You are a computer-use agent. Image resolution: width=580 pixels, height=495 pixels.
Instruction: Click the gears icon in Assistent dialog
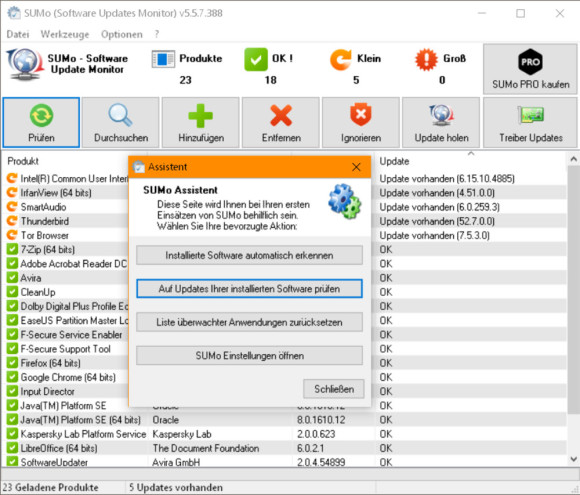[344, 201]
